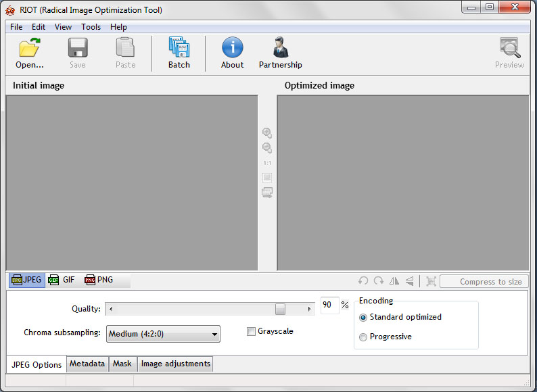Select PNG output format
Image resolution: width=537 pixels, height=392 pixels.
[x=99, y=280]
